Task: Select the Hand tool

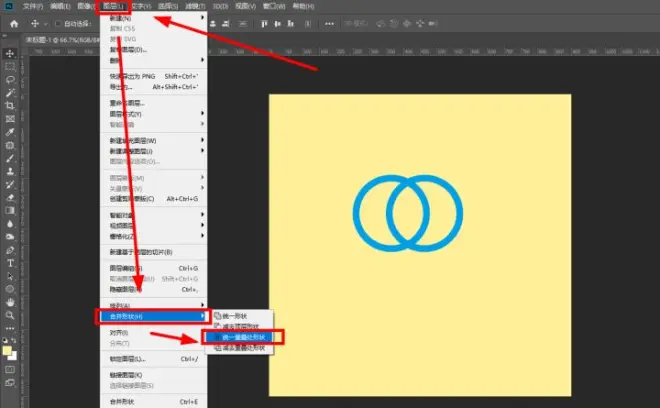Action: click(10, 302)
